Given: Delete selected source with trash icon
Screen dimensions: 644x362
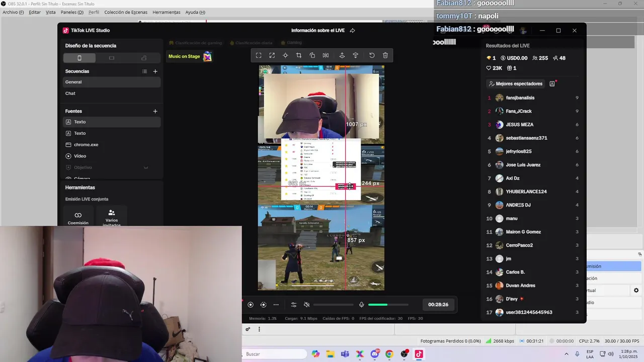Looking at the screenshot, I should tap(385, 55).
